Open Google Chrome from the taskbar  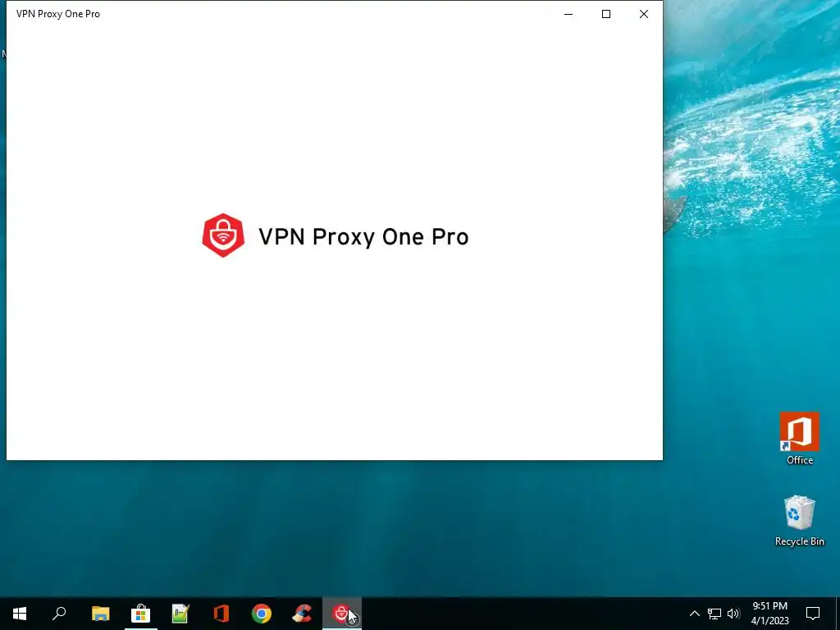tap(262, 614)
